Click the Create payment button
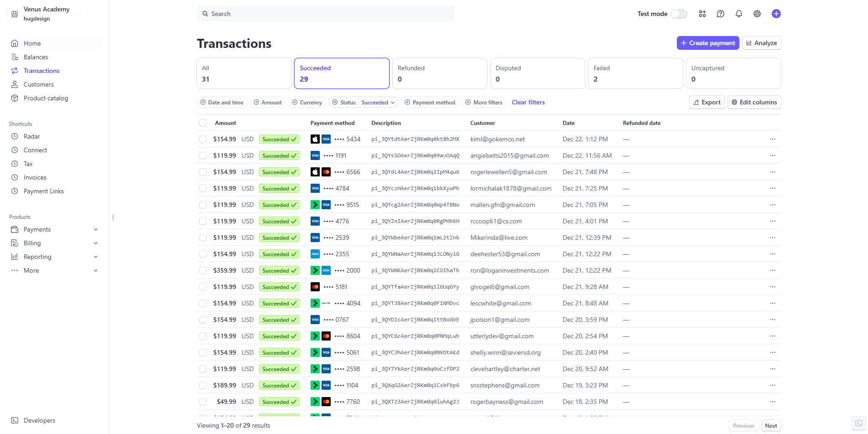Viewport: 868px width, 434px height. pyautogui.click(x=708, y=43)
